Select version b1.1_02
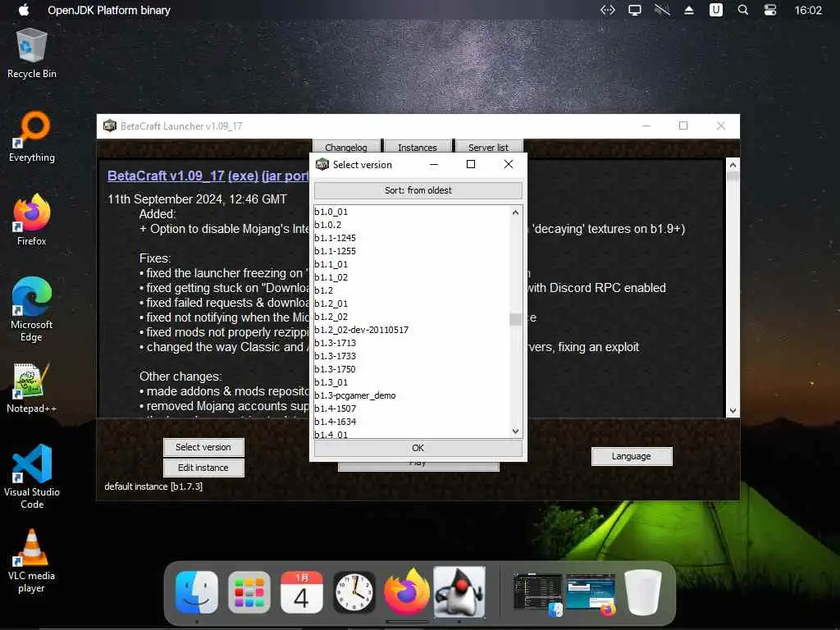 (x=412, y=277)
